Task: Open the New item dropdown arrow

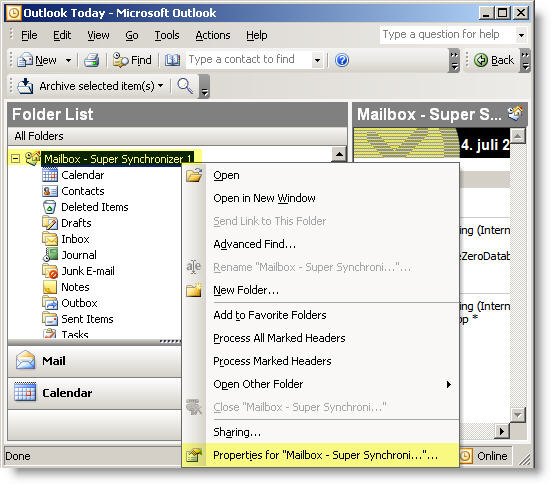Action: click(68, 60)
